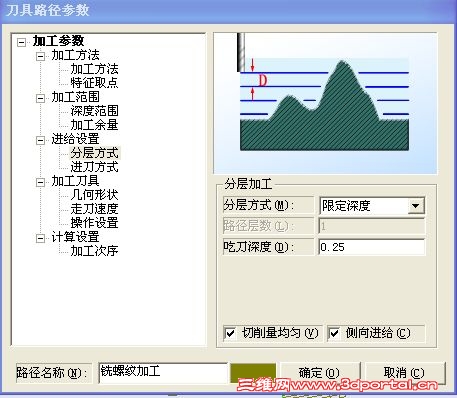457x398 pixels.
Task: Click the layered-depth preview illustration
Action: click(325, 103)
